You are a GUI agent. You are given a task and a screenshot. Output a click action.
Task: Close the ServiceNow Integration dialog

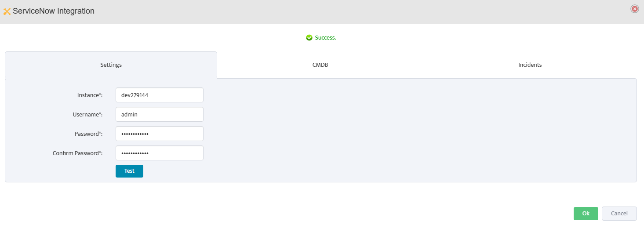634,9
